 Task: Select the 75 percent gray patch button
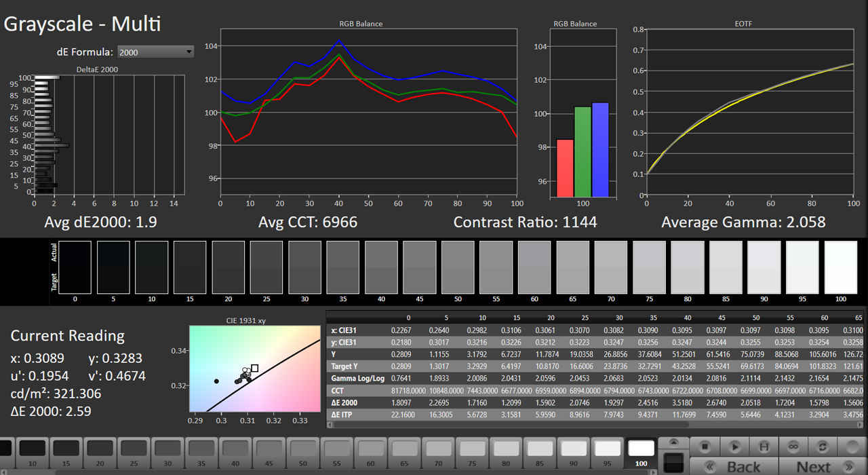(473, 453)
